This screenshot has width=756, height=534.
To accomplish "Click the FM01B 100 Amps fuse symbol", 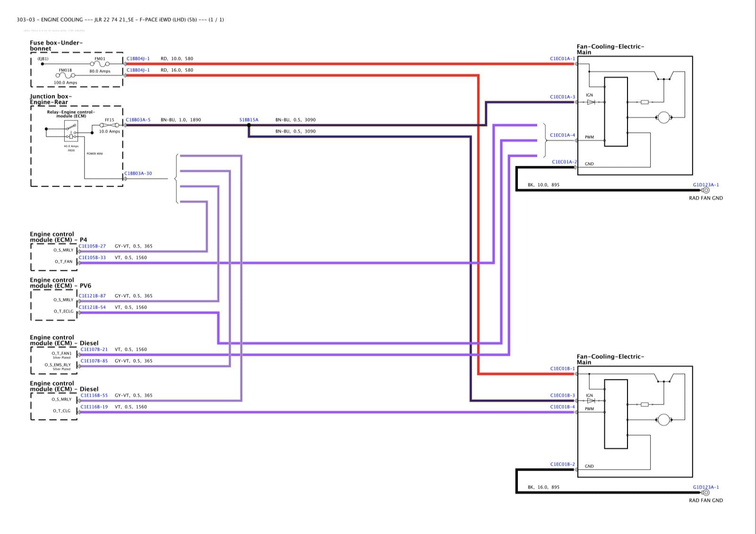I will [x=66, y=75].
